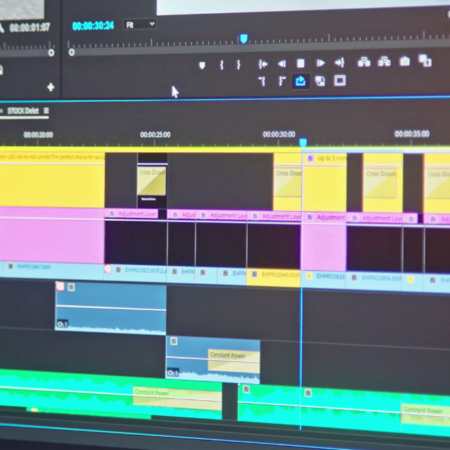Click the fx badge at start of right green audio clip
Image resolution: width=450 pixels, height=450 pixels.
(x=246, y=389)
